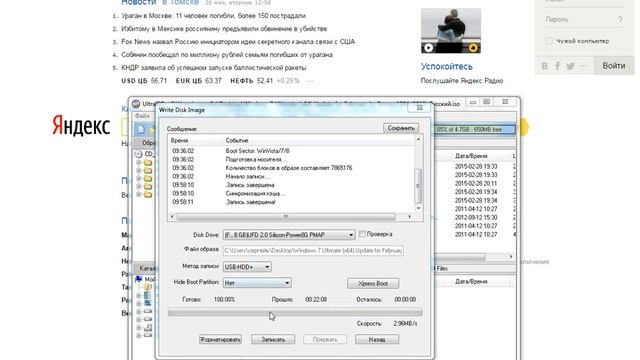Click log horizontal scrollbar left arrow

click(x=172, y=216)
